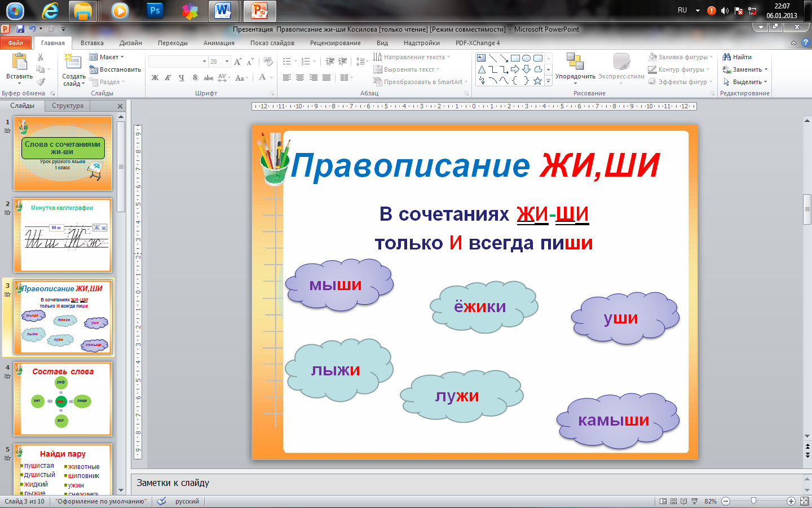812x508 pixels.
Task: Click the Save icon in quick access toolbar
Action: [20, 29]
